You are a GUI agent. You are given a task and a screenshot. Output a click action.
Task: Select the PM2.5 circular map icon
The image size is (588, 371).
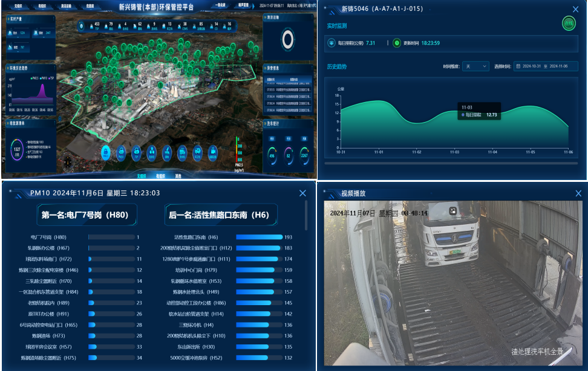coord(106,152)
